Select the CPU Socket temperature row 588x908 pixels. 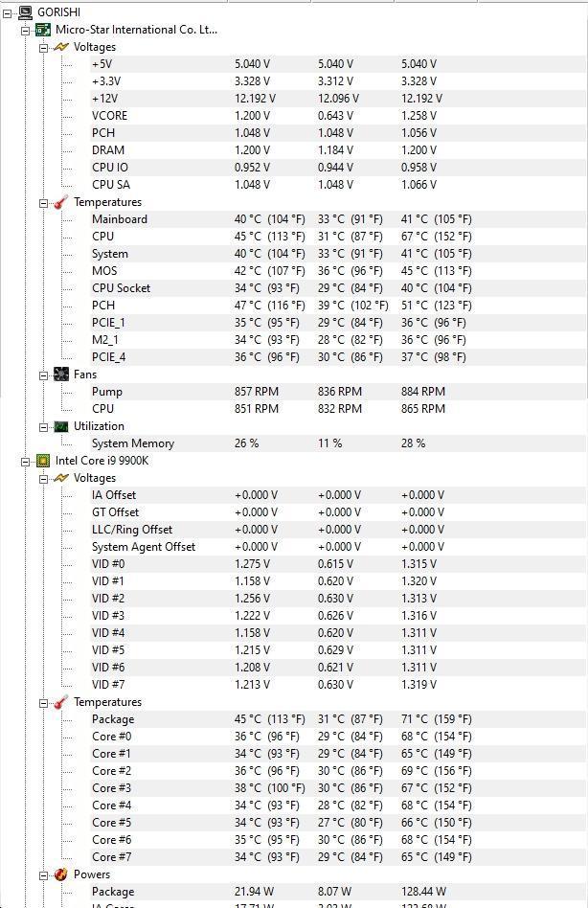(121, 288)
